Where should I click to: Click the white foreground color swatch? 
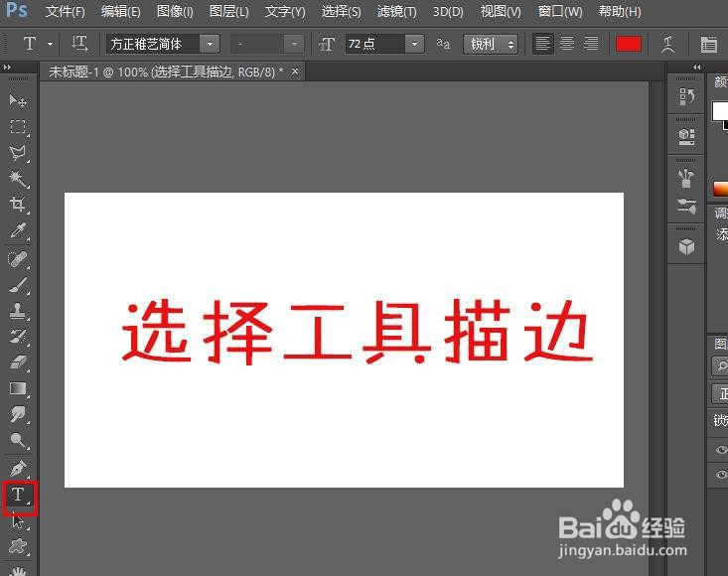click(720, 111)
